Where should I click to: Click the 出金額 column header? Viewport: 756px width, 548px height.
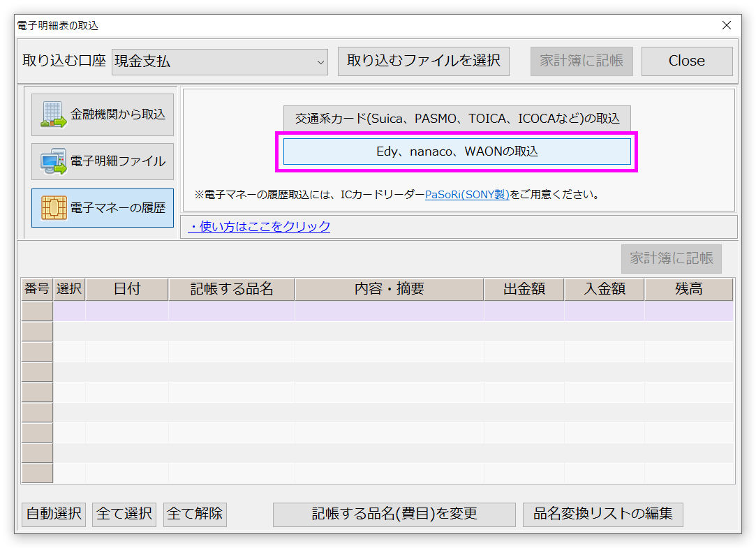524,289
